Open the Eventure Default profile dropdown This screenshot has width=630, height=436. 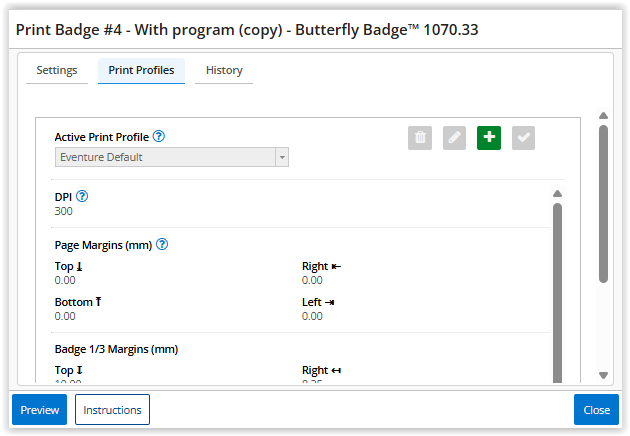coord(171,157)
